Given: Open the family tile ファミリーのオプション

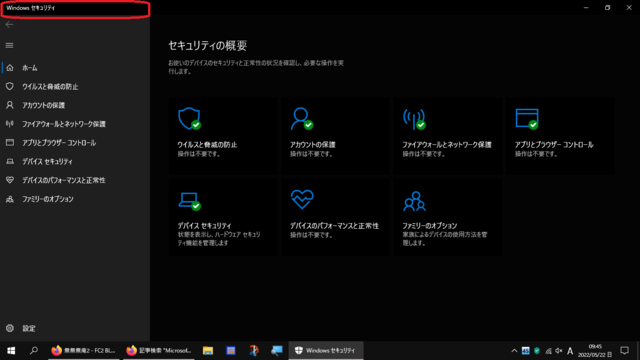Looking at the screenshot, I should coord(448,217).
